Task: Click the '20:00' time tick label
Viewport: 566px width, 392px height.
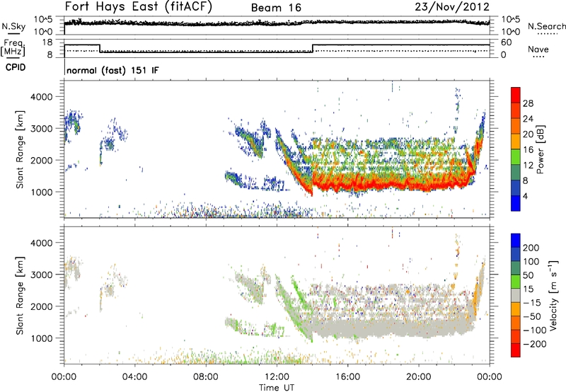Action: (x=418, y=377)
